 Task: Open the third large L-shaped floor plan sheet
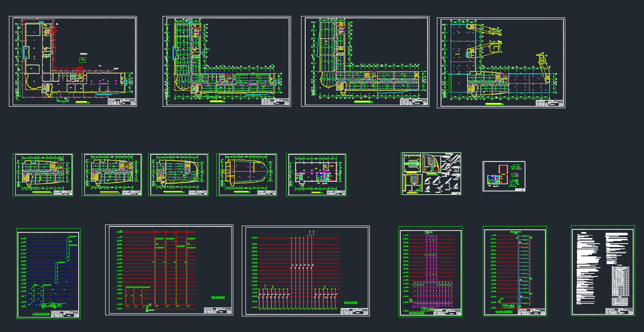(365, 61)
